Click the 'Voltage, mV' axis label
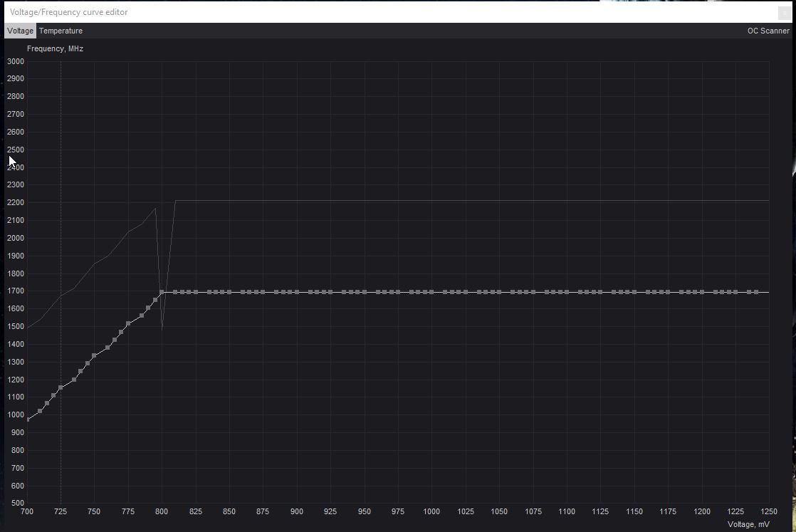Viewport: 796px width, 532px height. click(748, 524)
